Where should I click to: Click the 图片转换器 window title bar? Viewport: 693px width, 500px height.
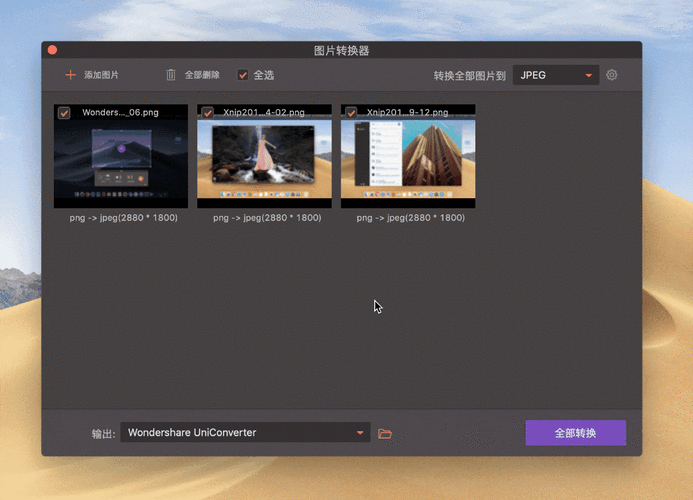coord(342,50)
